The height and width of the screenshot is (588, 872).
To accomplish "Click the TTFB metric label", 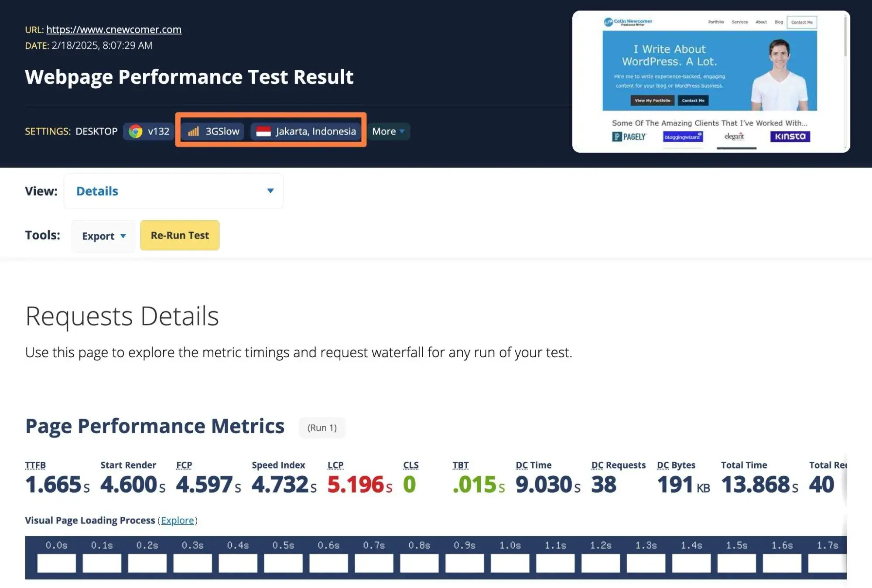I will (35, 465).
